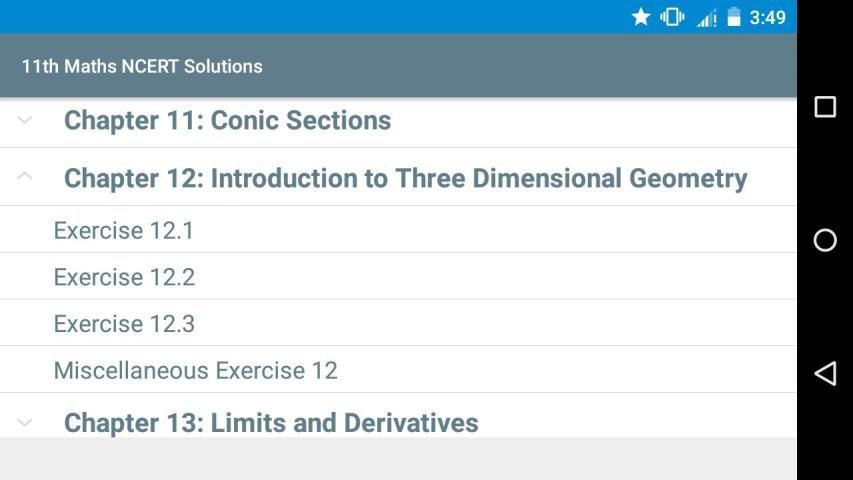The image size is (853, 480).
Task: Tap Chapter 11: Conic Sections heading
Action: click(227, 121)
